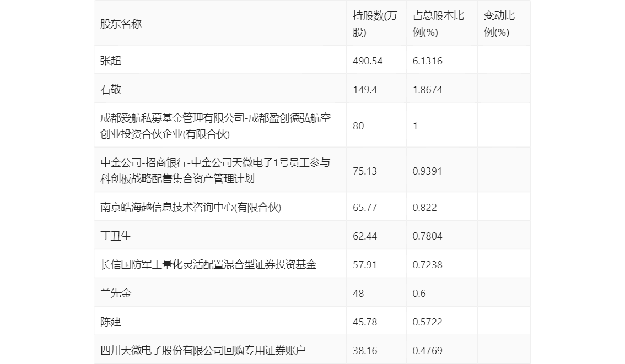Screen dimensions: 625x364
Task: Select percentage value 0.4769
Action: click(x=427, y=351)
